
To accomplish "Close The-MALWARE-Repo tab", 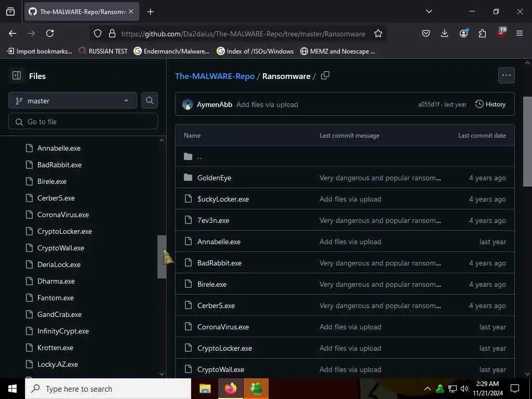I will (x=131, y=11).
